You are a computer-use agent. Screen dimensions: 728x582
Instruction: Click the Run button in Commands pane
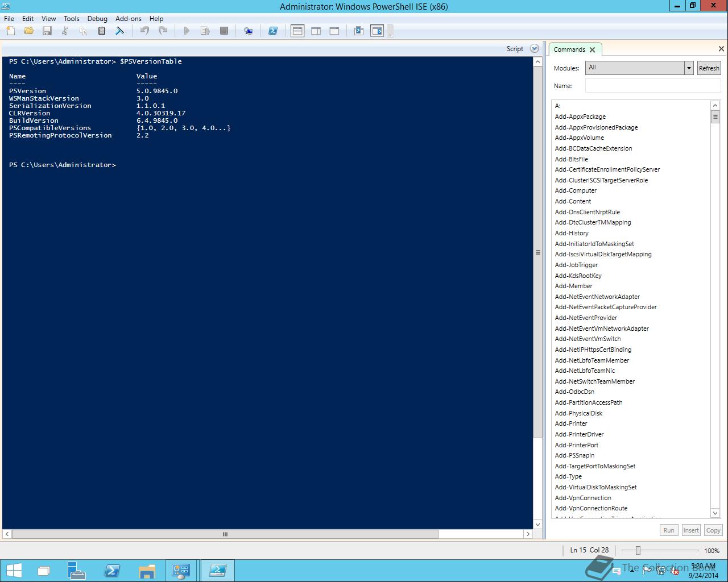coord(669,530)
